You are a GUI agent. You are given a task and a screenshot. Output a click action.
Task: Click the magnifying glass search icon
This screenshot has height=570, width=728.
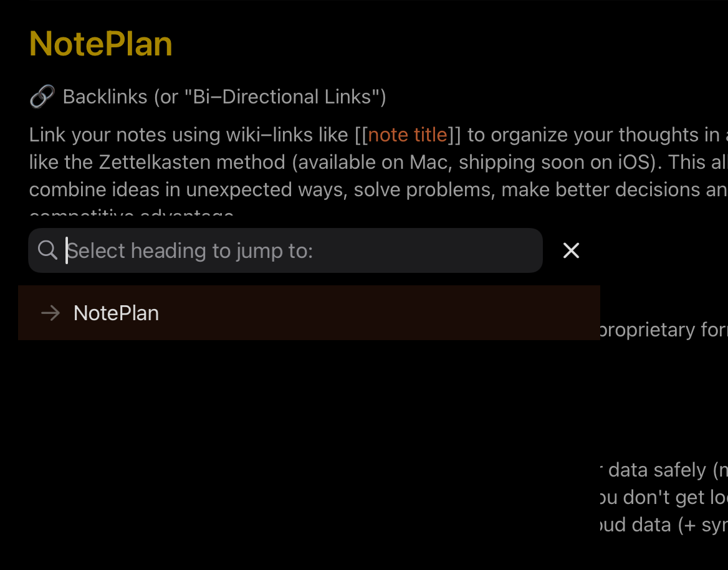click(47, 250)
